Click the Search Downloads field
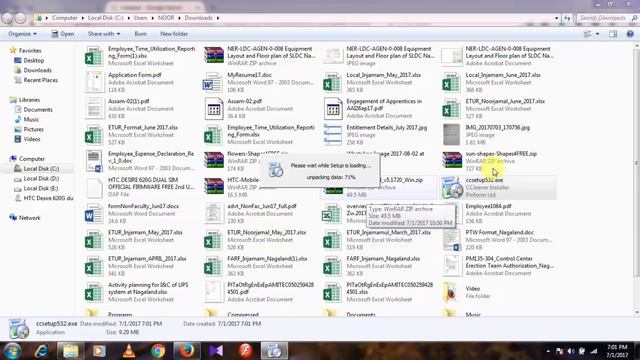 606,18
